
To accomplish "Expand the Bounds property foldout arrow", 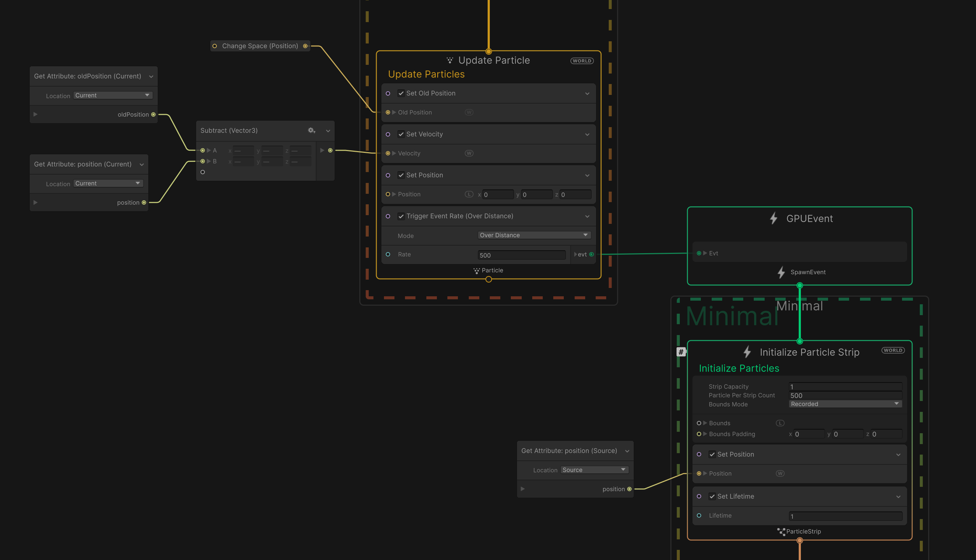I will click(705, 423).
